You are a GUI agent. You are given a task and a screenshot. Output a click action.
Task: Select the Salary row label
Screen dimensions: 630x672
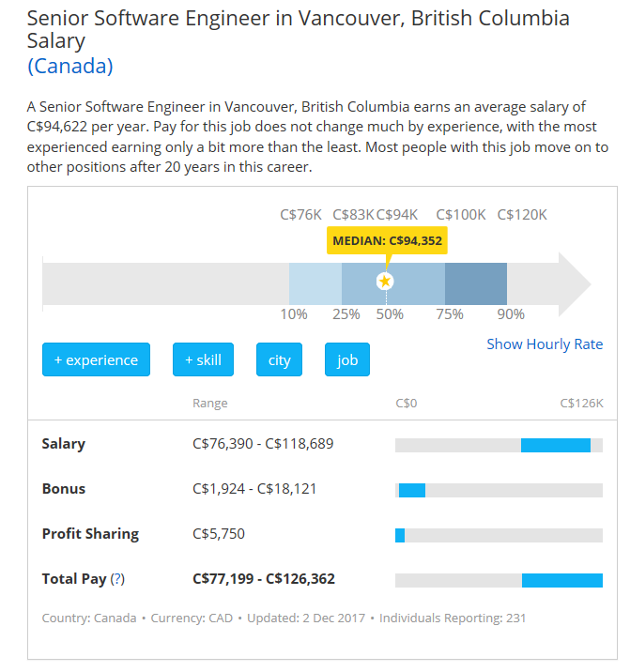click(x=64, y=444)
